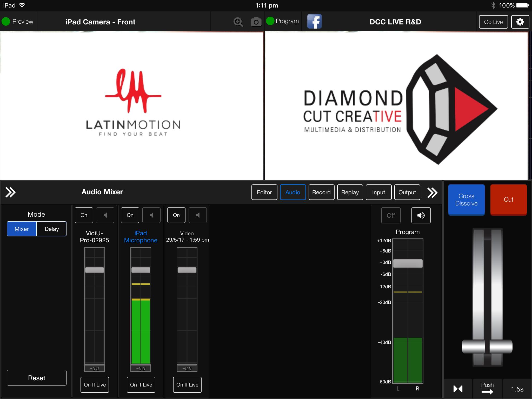Toggle the Program channel Off button
The image size is (532, 399).
[391, 215]
